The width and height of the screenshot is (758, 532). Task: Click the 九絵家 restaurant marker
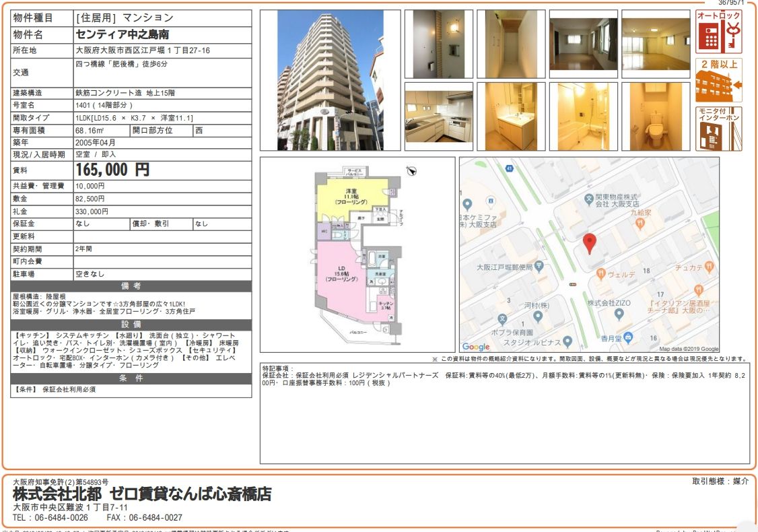tap(640, 223)
